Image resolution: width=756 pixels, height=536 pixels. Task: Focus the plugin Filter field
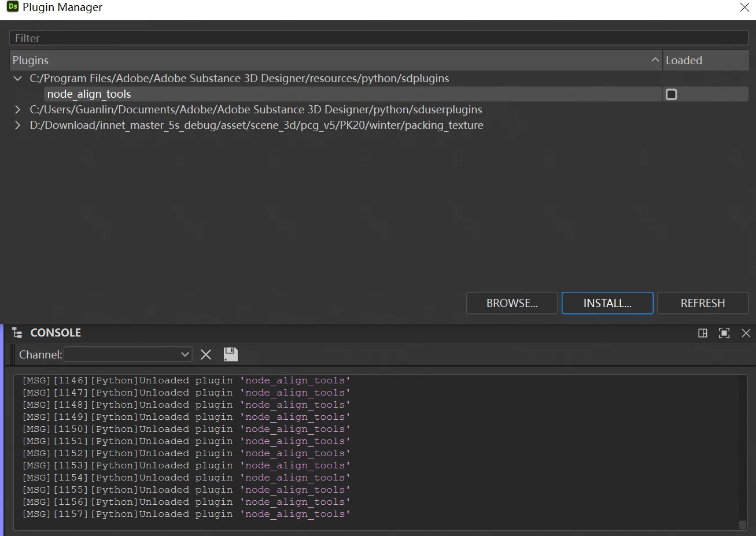coord(379,38)
